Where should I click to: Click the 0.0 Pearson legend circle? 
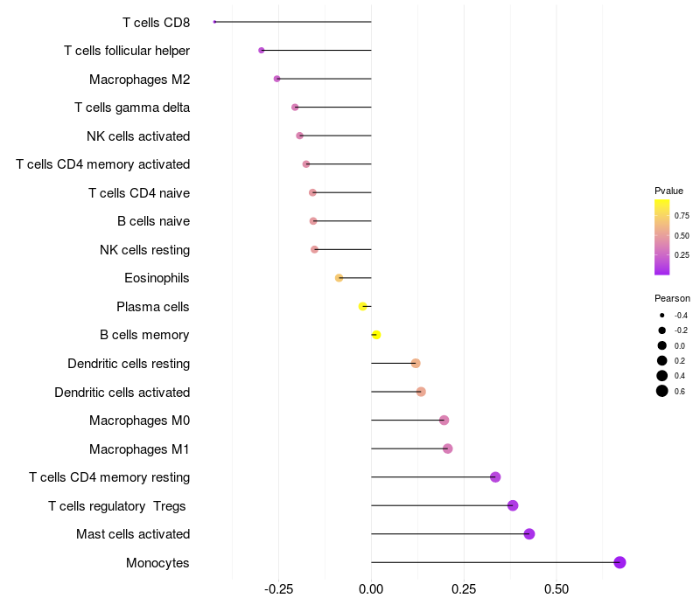pyautogui.click(x=662, y=345)
